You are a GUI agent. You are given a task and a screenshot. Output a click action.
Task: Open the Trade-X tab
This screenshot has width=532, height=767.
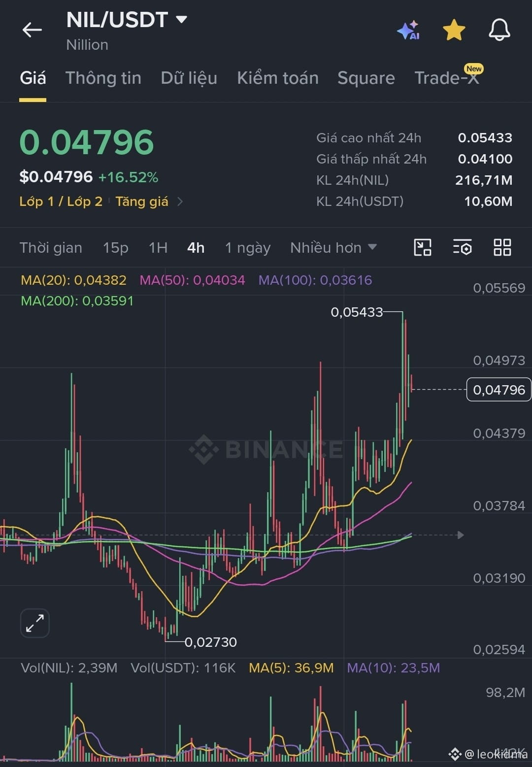(447, 78)
